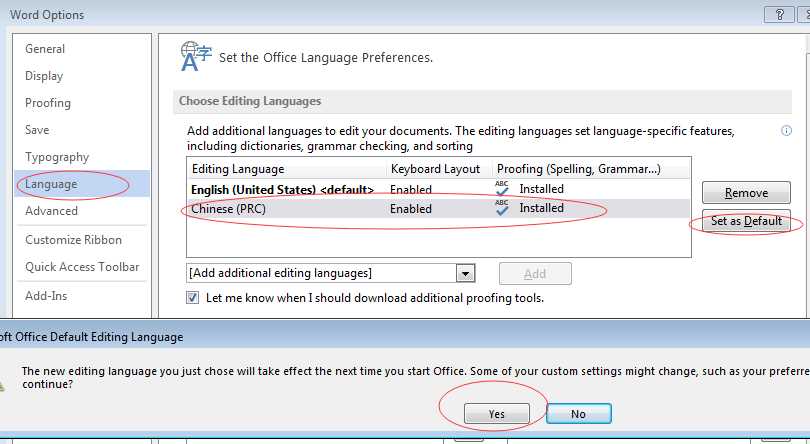This screenshot has width=810, height=444.
Task: Click the Help question mark button
Action: (x=780, y=15)
